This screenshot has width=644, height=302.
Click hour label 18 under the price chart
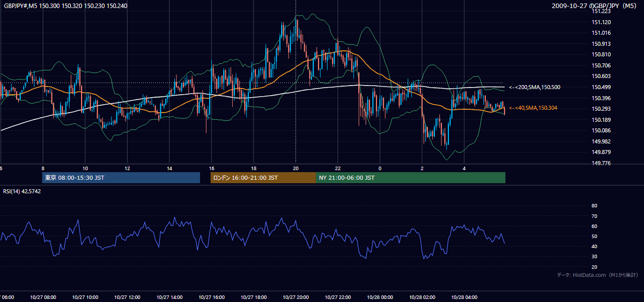[253, 168]
